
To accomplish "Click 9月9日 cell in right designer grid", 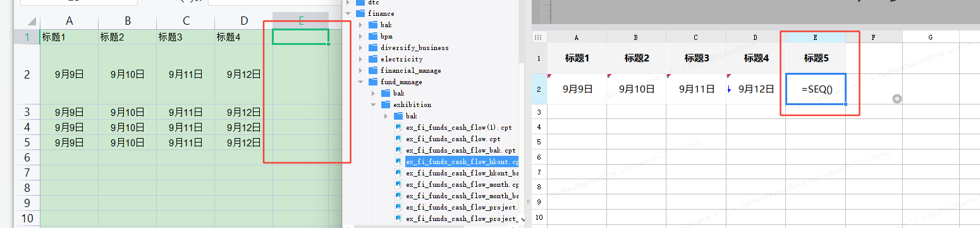I will coord(577,89).
